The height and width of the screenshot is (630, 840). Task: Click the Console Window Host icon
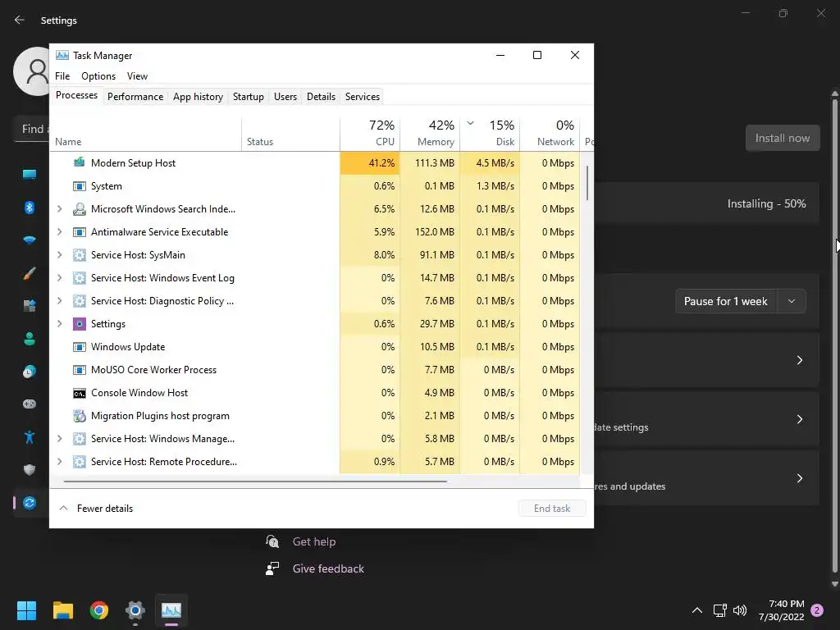coord(80,393)
